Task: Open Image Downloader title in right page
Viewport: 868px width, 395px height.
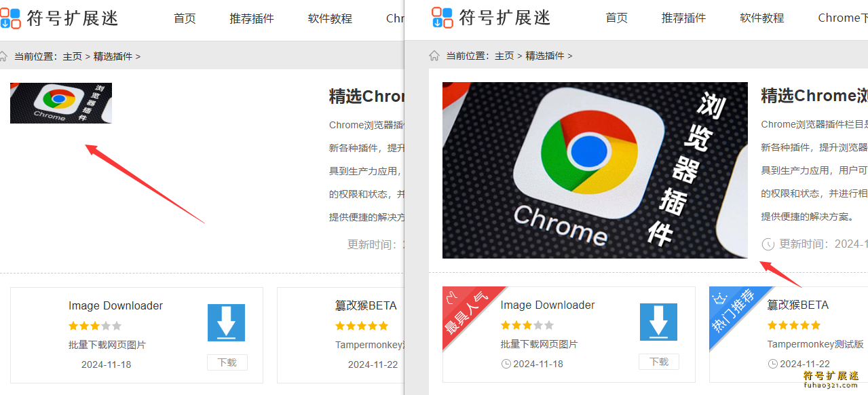Action: coord(548,305)
